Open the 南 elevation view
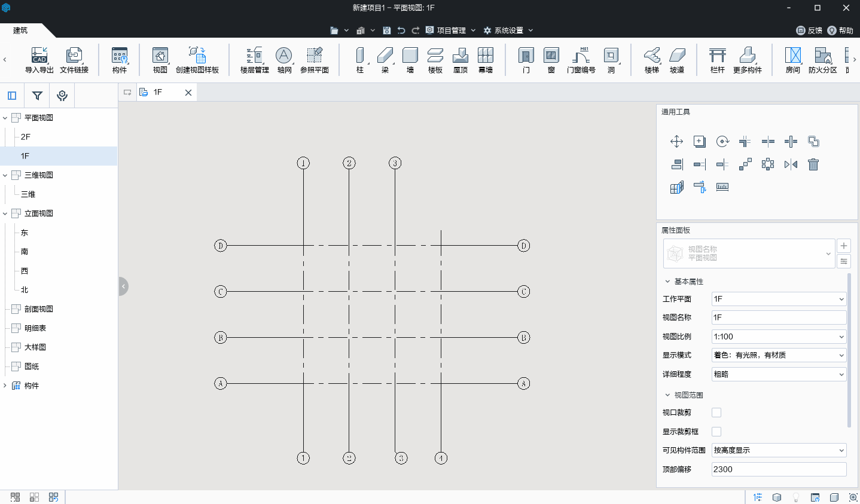860x504 pixels. point(25,252)
